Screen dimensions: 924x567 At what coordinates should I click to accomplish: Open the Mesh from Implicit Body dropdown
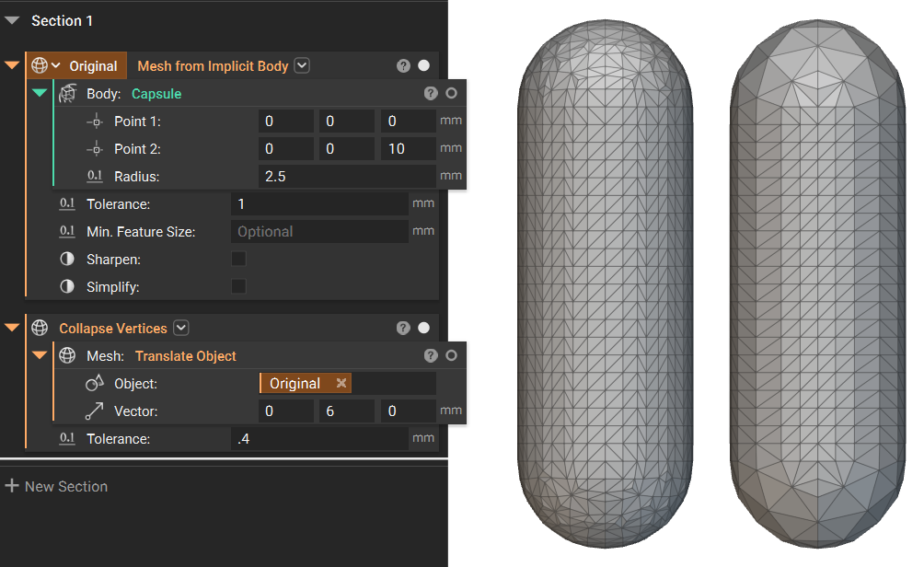pos(302,65)
